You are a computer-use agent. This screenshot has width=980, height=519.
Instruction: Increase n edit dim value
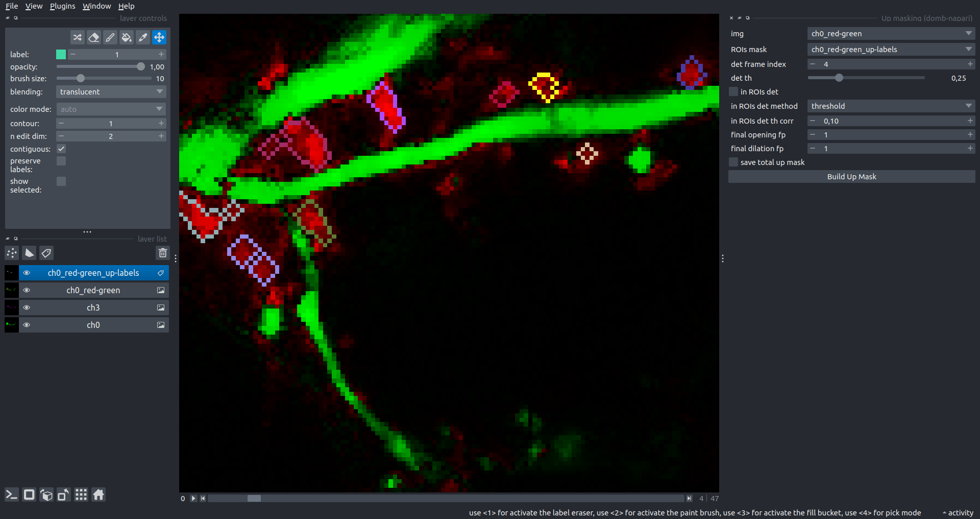point(161,136)
